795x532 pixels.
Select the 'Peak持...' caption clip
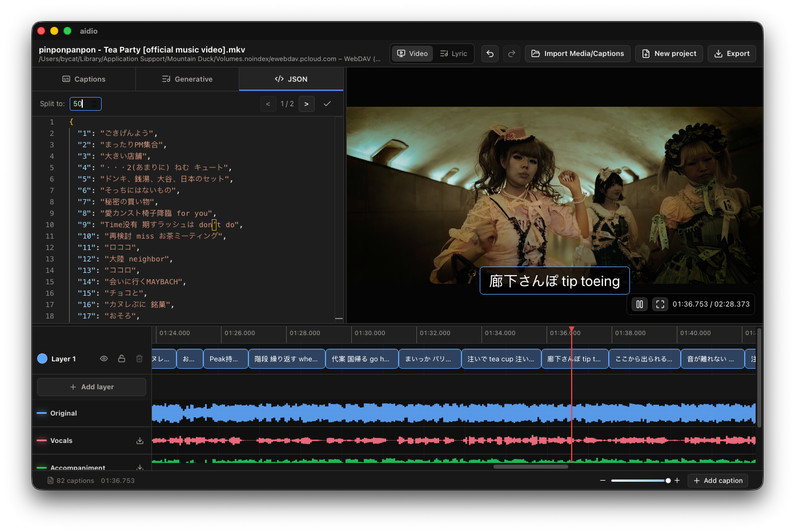pyautogui.click(x=226, y=359)
